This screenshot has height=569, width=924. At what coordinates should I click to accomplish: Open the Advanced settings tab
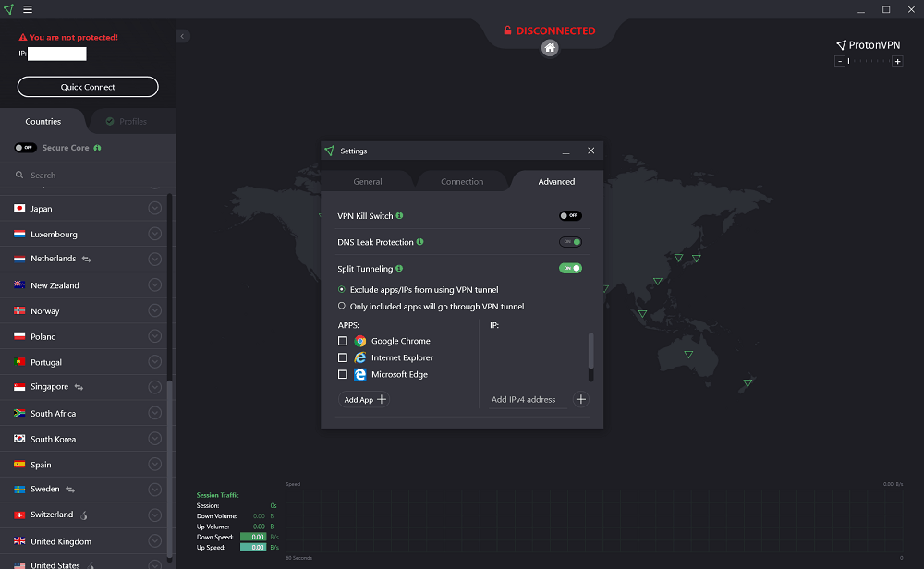pos(556,181)
